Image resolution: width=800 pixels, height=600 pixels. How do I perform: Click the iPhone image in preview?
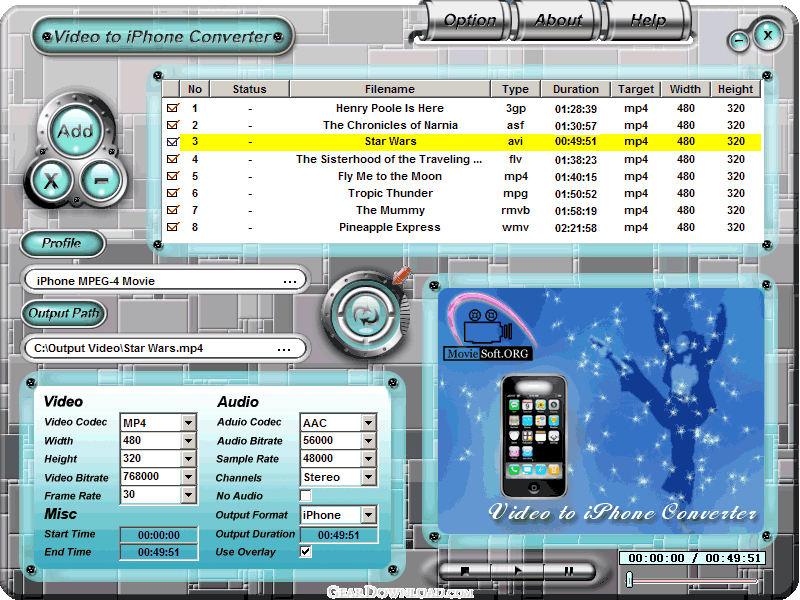click(534, 436)
